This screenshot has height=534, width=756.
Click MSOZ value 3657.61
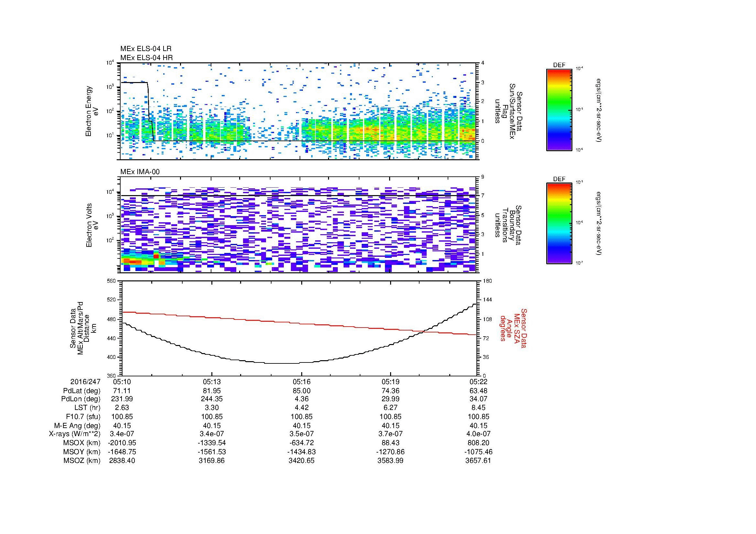point(478,461)
